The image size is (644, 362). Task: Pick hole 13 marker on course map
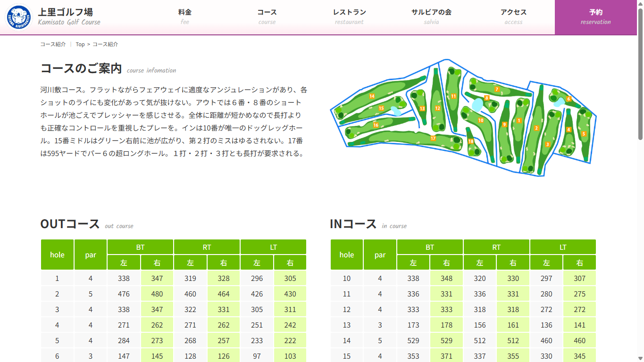pyautogui.click(x=422, y=108)
